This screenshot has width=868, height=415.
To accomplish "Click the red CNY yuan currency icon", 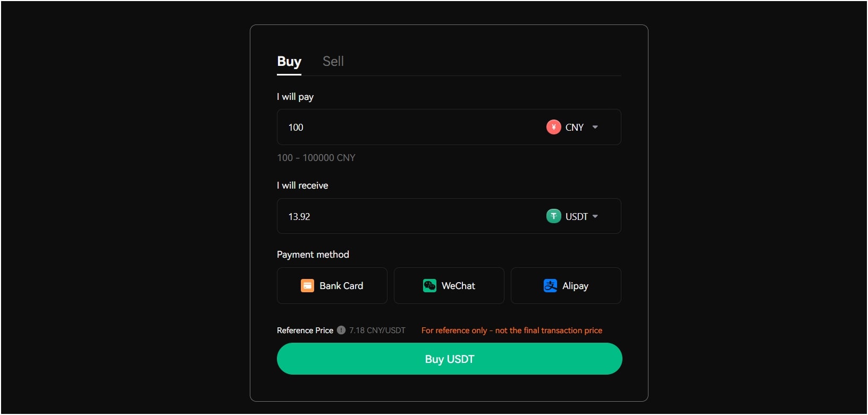I will pyautogui.click(x=553, y=127).
